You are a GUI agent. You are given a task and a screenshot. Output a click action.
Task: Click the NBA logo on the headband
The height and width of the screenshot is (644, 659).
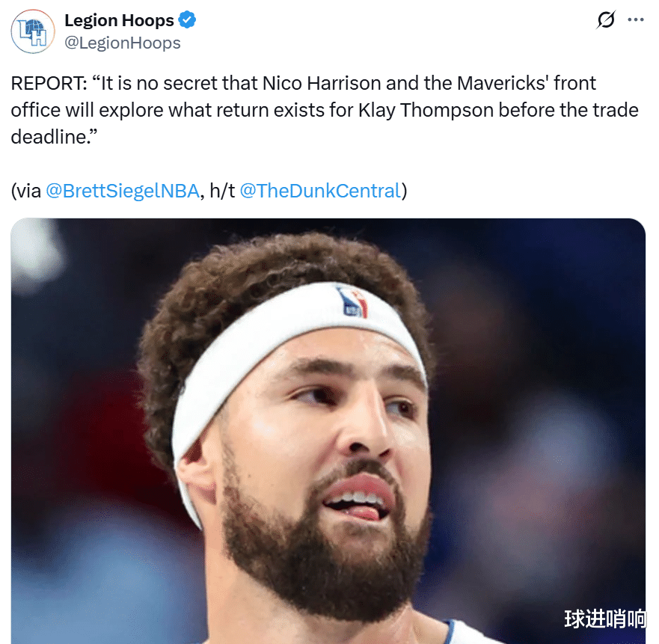[353, 301]
